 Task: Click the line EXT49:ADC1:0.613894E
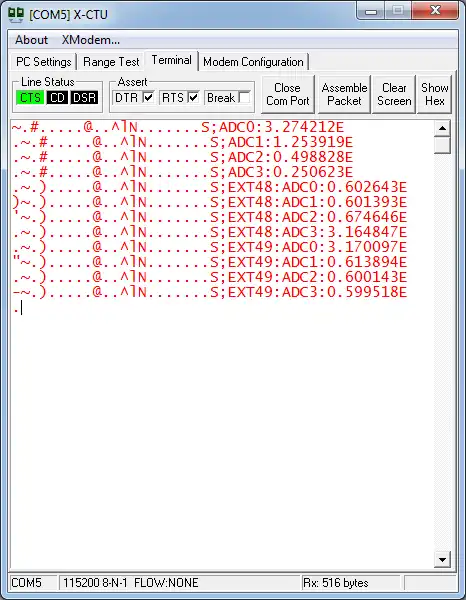(x=209, y=262)
